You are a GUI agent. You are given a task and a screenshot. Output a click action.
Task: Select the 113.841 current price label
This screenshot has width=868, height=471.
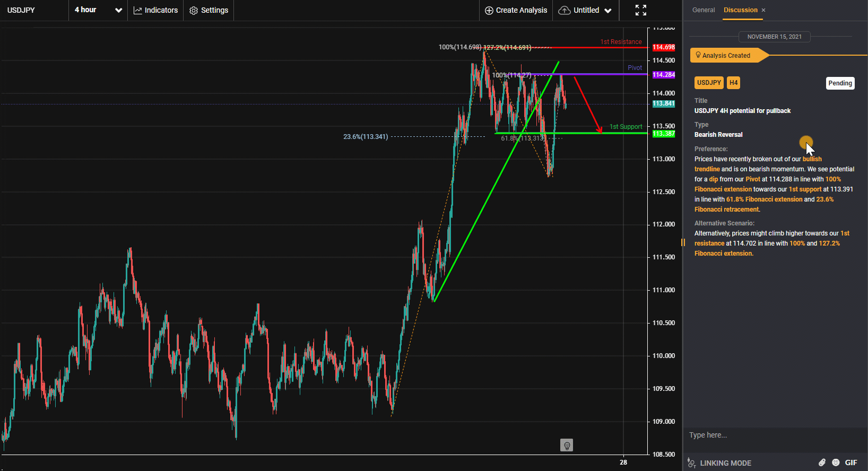(664, 103)
